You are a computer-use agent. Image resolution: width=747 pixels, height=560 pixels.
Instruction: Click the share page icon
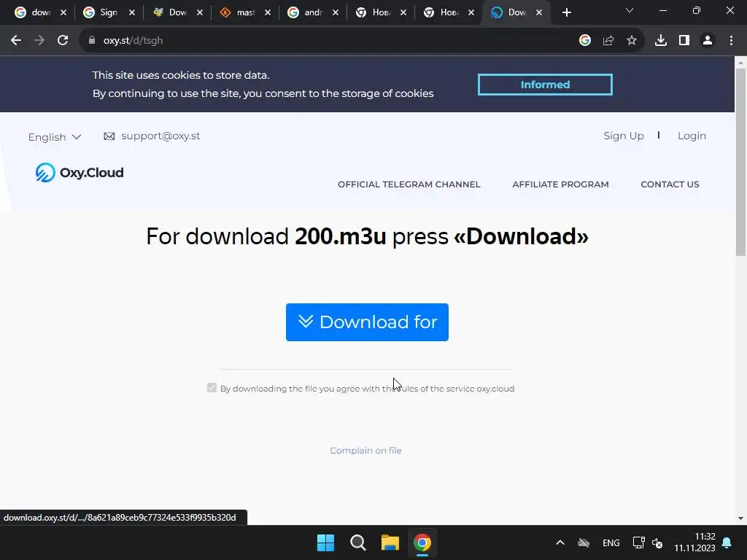[608, 41]
